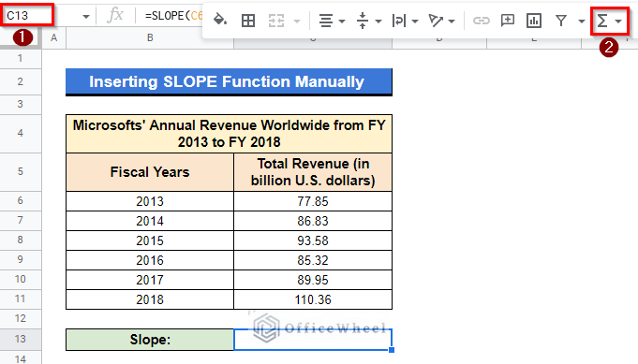Open the borders tool

[x=248, y=21]
